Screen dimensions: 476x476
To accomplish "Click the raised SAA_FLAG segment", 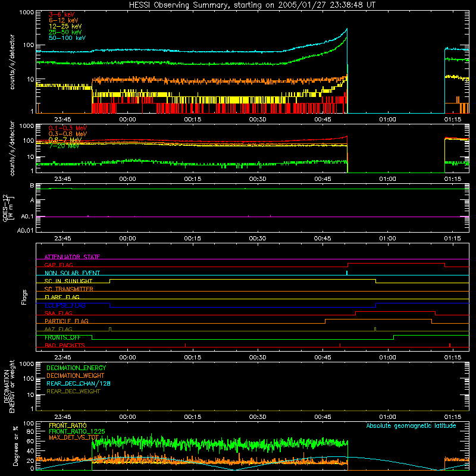I will pos(395,311).
